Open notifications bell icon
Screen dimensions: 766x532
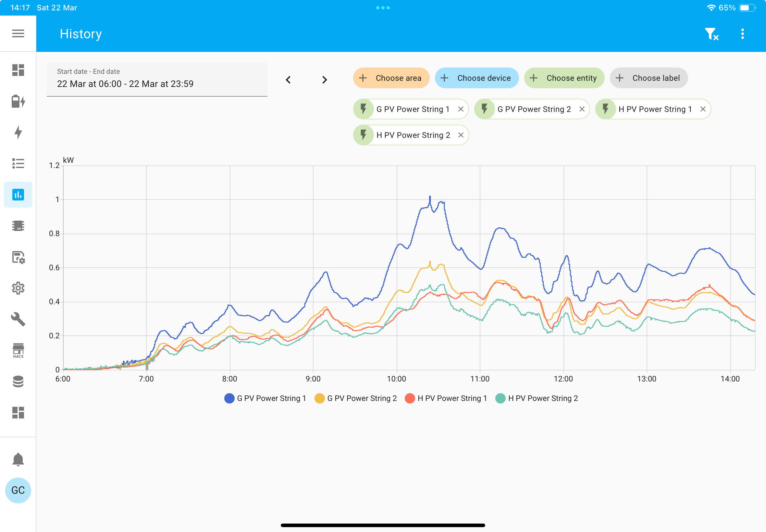[18, 459]
